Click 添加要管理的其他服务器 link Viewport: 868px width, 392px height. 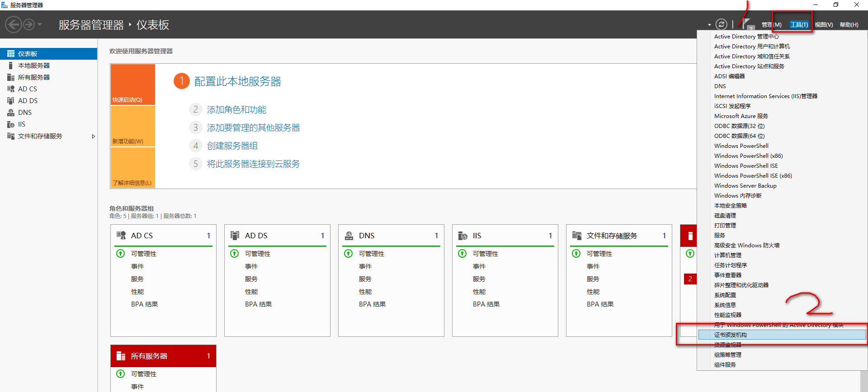[x=254, y=128]
